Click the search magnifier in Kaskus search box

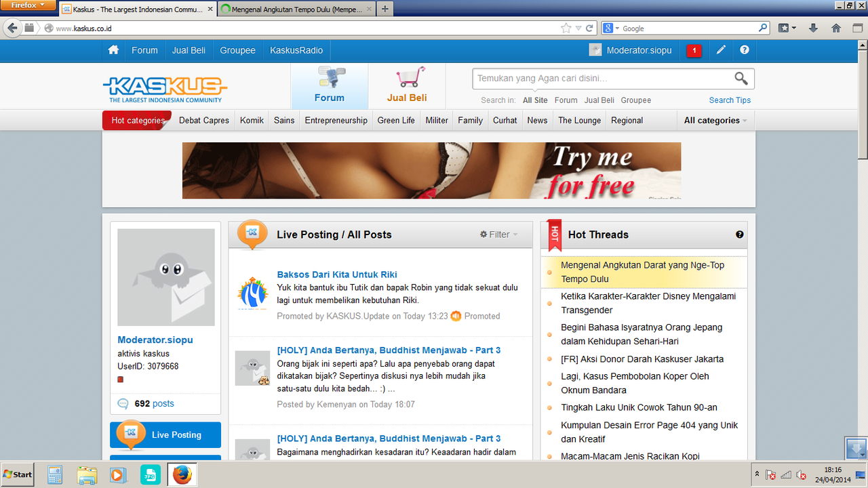[741, 78]
